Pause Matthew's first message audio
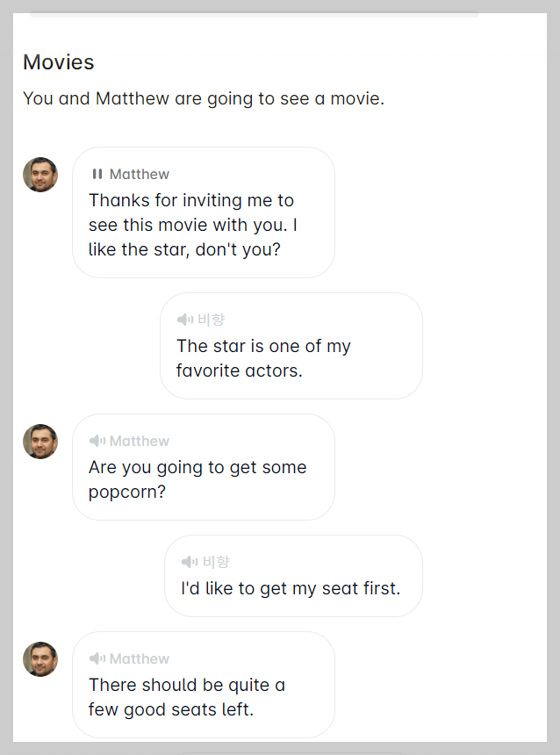 click(x=97, y=174)
